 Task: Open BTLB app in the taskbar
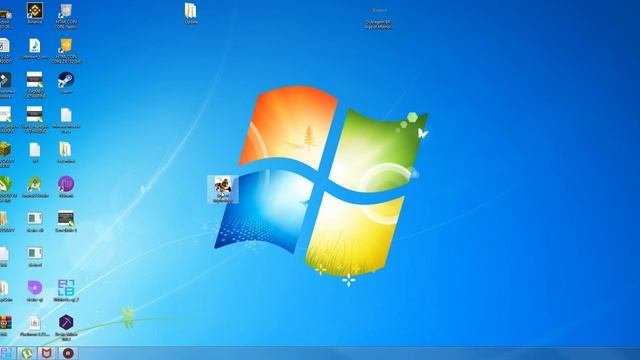click(7, 353)
